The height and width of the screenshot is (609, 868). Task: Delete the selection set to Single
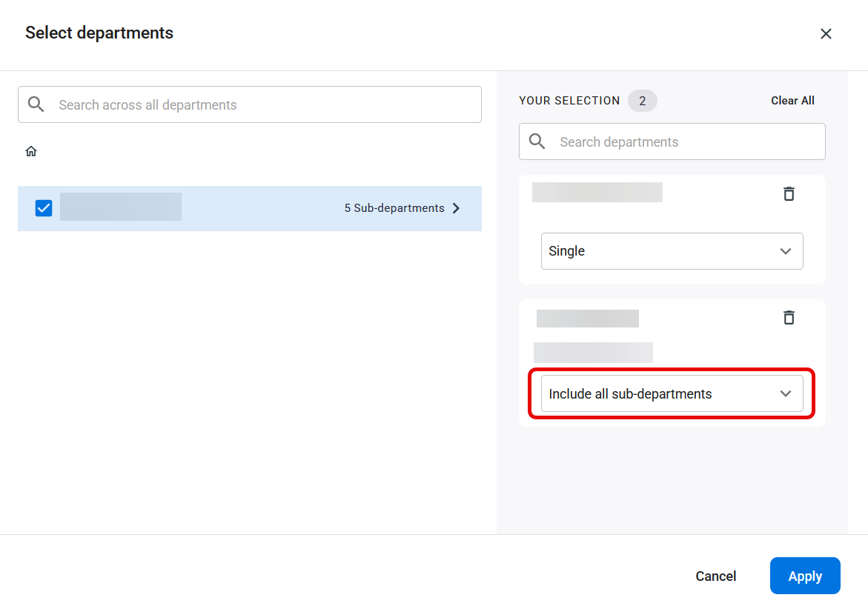[788, 193]
